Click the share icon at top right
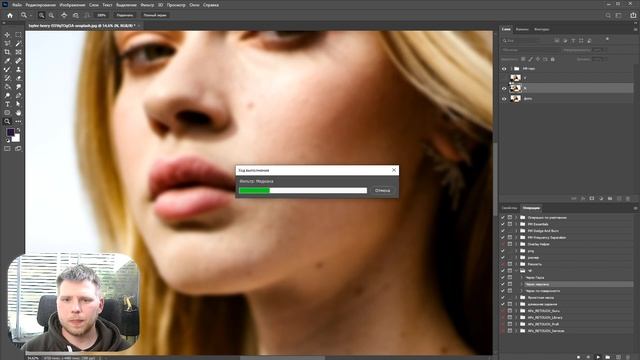 click(x=633, y=15)
